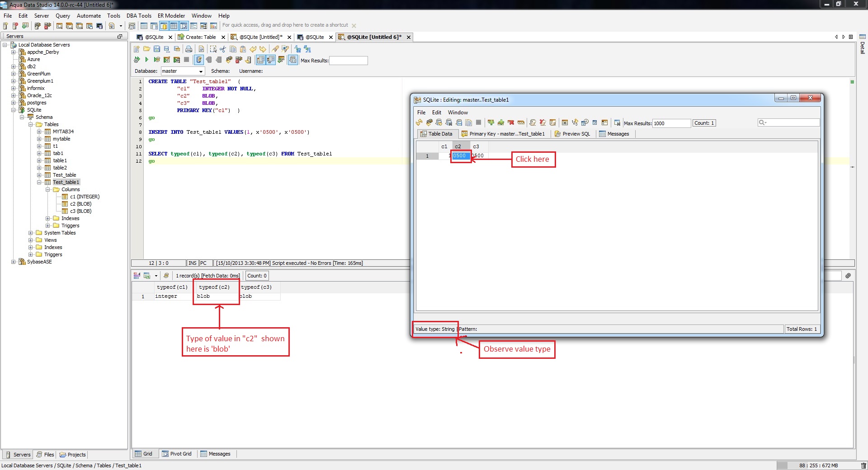
Task: Click the Save file floppy disk icon
Action: pyautogui.click(x=157, y=49)
